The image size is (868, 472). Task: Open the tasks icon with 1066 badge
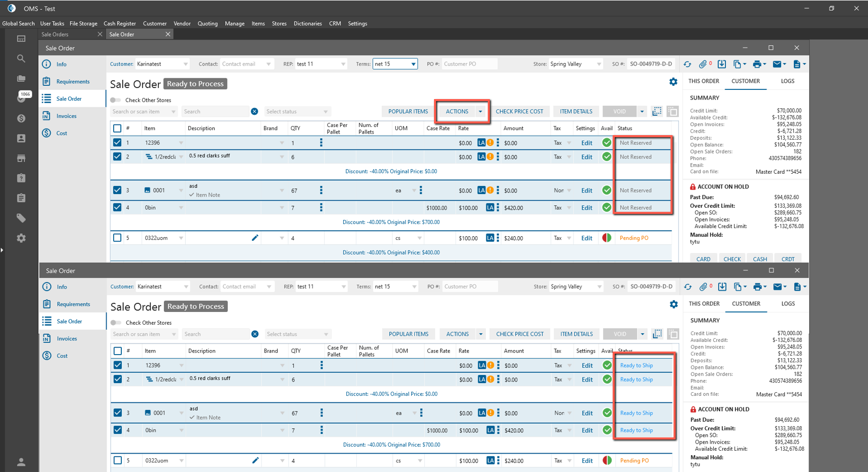[22, 97]
